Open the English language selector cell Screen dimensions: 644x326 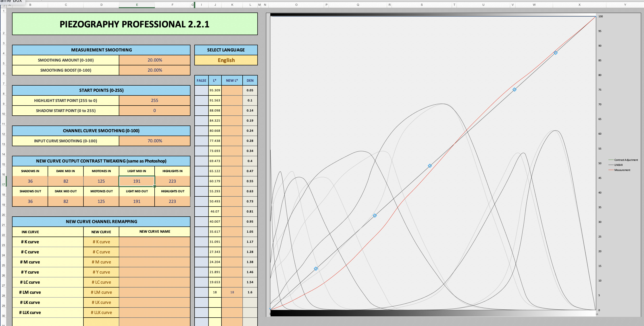[x=226, y=60]
